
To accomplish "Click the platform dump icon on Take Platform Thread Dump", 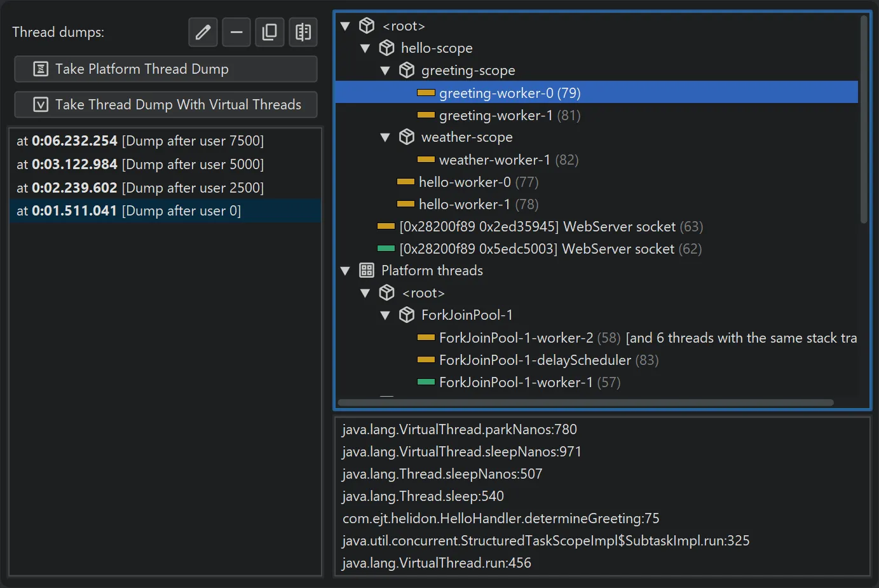I will point(41,69).
